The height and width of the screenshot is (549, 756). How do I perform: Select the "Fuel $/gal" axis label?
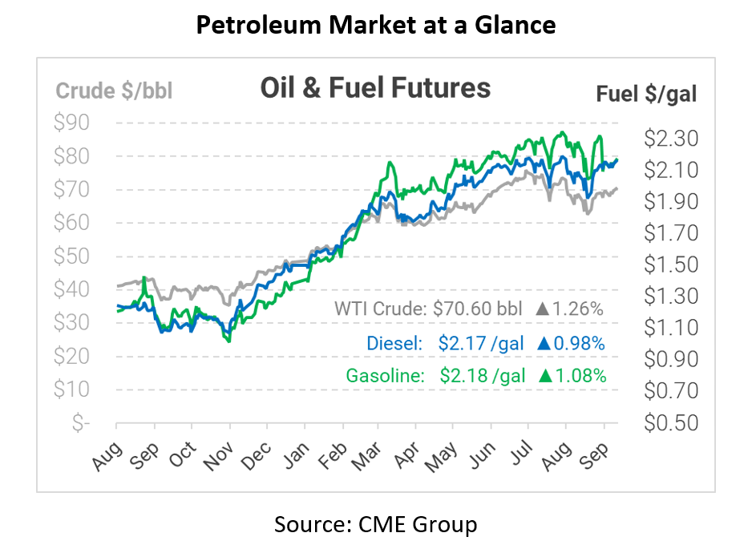click(646, 94)
